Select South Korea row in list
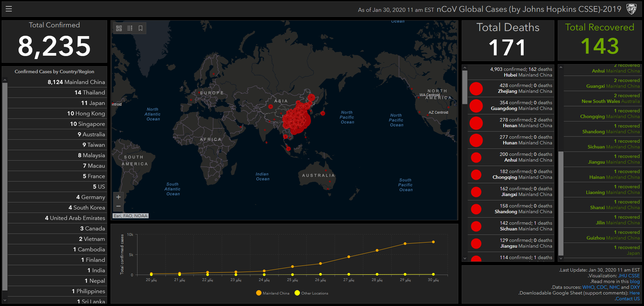This screenshot has height=306, width=644. pyautogui.click(x=57, y=207)
